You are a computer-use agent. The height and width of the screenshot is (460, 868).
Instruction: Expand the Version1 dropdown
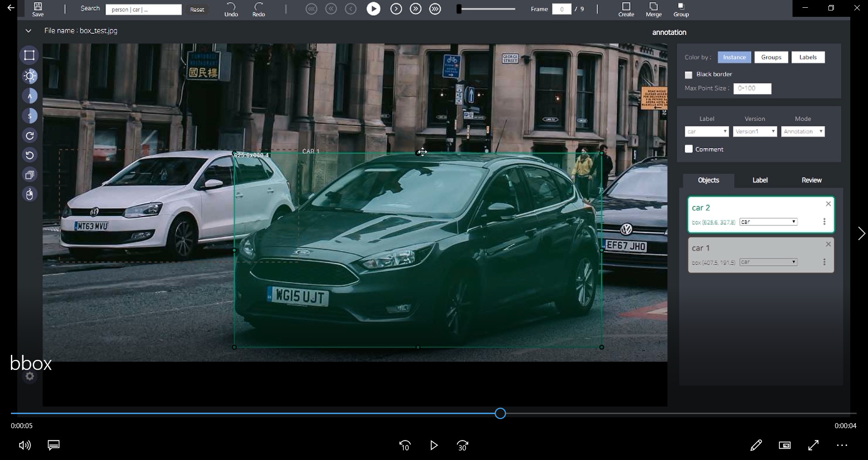click(x=755, y=131)
